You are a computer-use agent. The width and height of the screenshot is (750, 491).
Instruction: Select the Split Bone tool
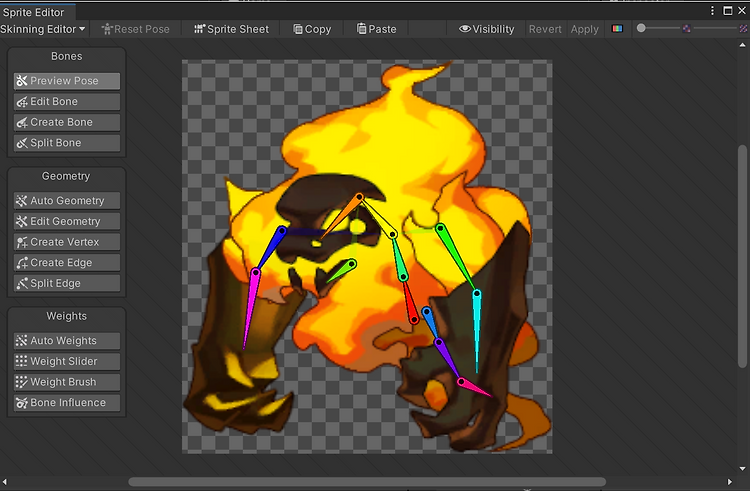66,142
